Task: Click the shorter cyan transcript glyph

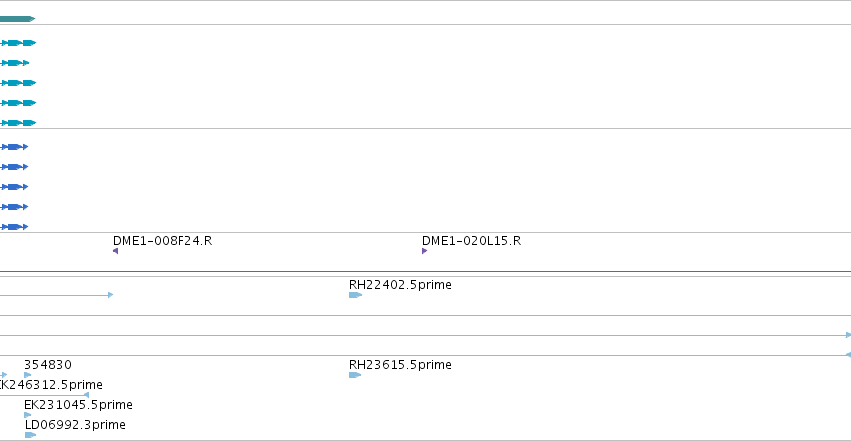Action: (x=15, y=63)
